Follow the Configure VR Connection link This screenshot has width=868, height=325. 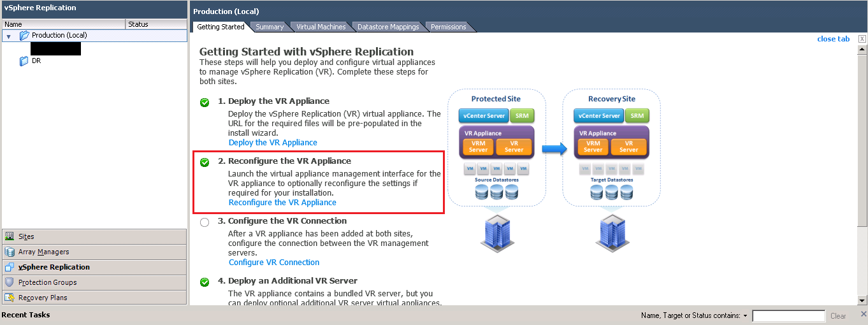pos(274,263)
